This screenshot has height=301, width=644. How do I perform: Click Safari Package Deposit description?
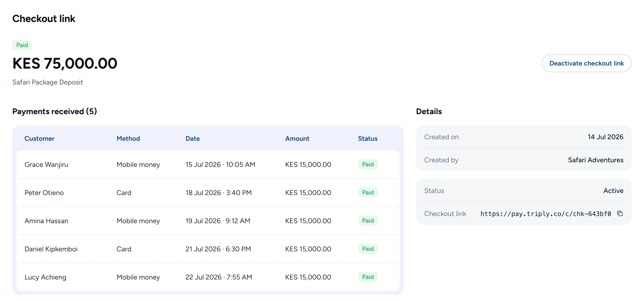pos(48,82)
